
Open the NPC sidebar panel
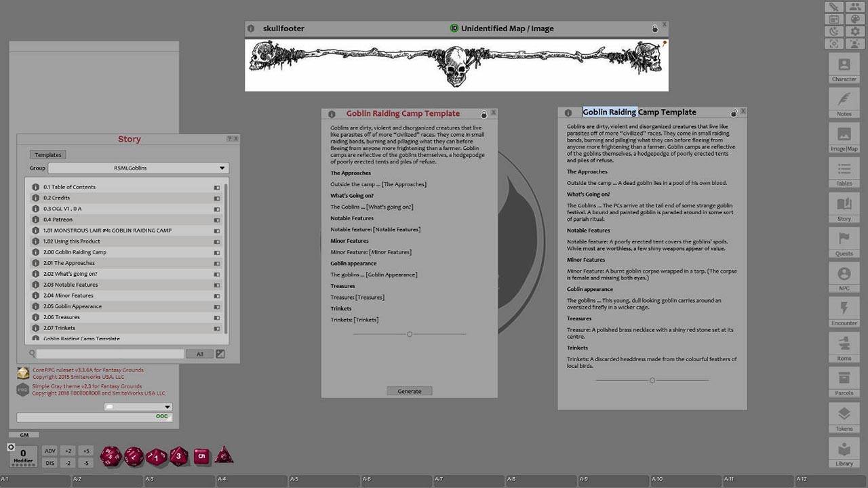pos(844,274)
